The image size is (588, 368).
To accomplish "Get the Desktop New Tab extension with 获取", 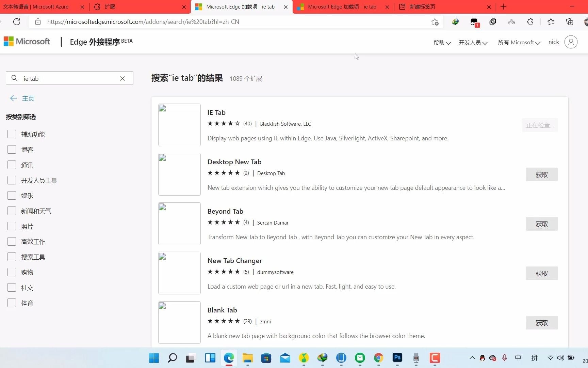I will click(542, 174).
